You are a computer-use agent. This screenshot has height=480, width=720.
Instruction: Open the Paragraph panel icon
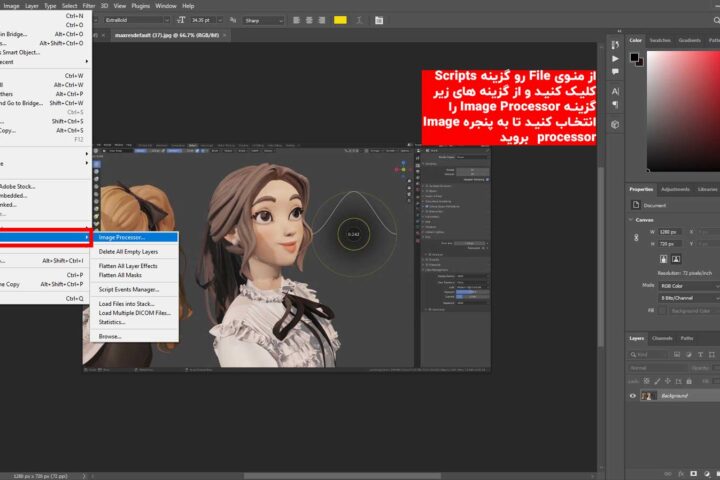coord(615,105)
